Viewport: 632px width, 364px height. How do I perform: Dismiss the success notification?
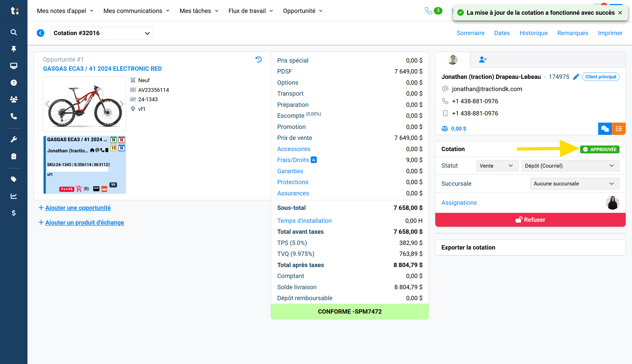tap(620, 13)
